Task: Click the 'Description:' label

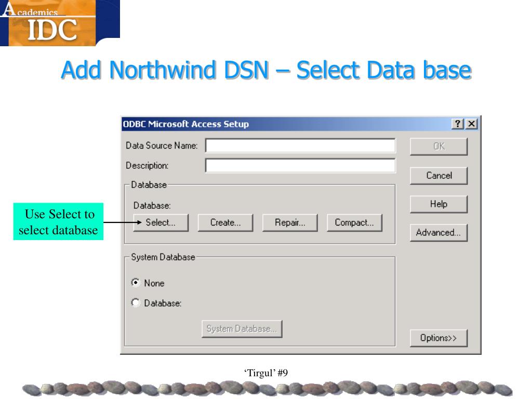Action: (147, 166)
